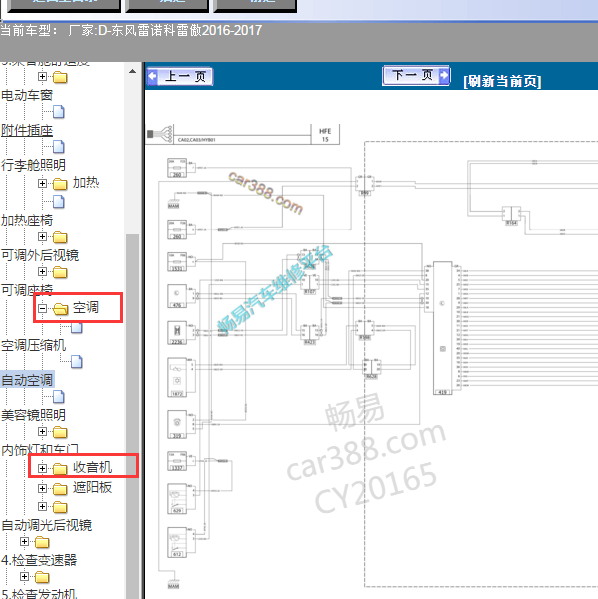Click the folder icon under 4.检查变速器
Viewport: 598px width, 599px height.
click(42, 577)
